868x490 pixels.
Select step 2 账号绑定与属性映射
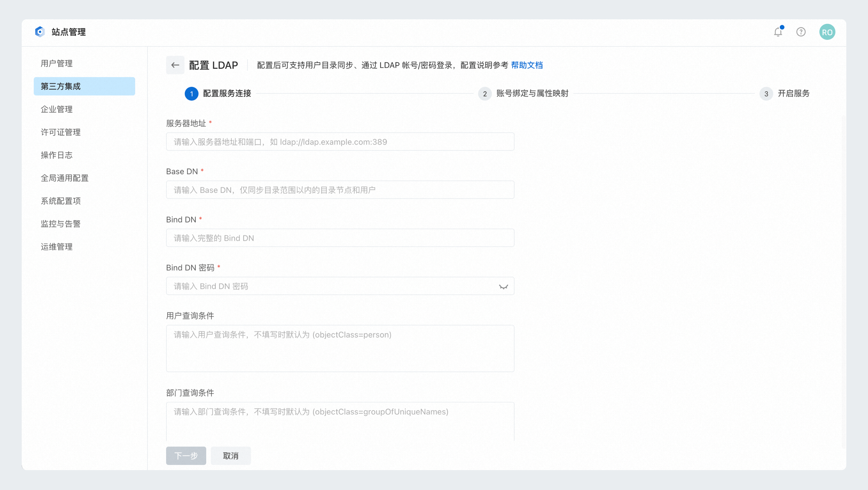click(x=523, y=94)
